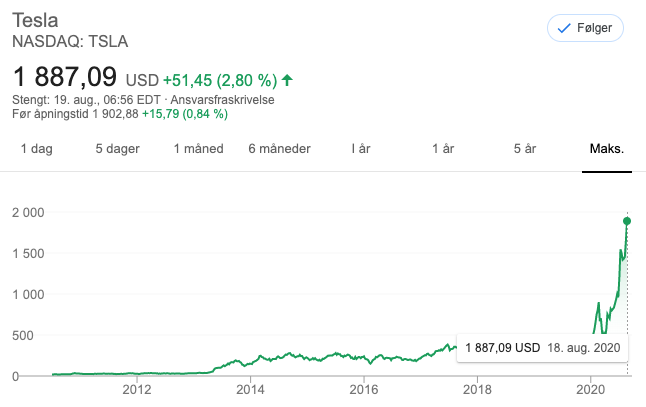
Task: Switch to the 1 måned range
Action: [x=199, y=149]
